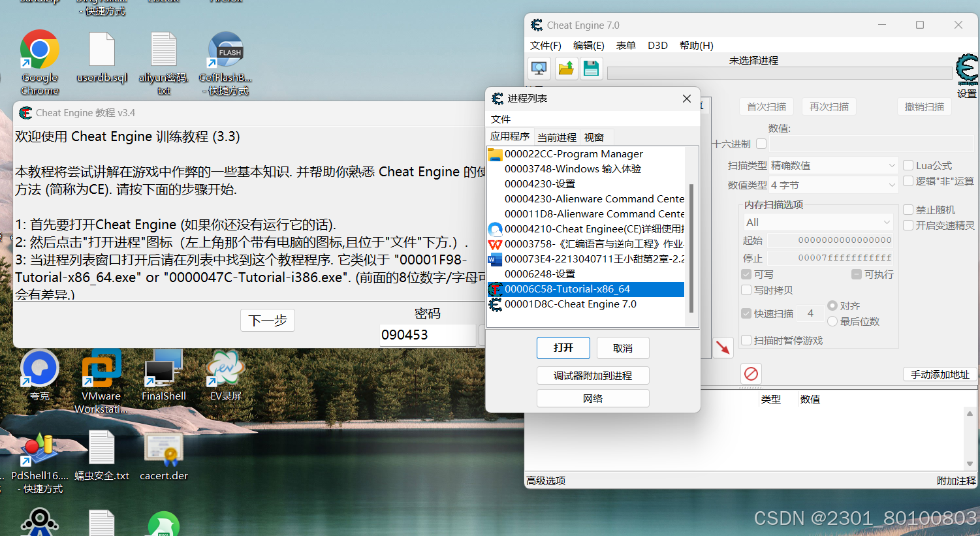Select Program Manager process entry
The image size is (980, 536).
pos(586,154)
